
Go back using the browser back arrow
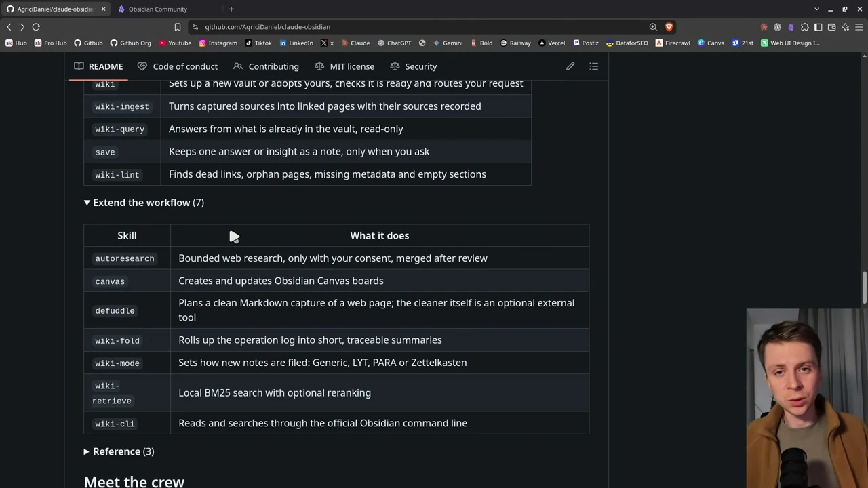[9, 27]
